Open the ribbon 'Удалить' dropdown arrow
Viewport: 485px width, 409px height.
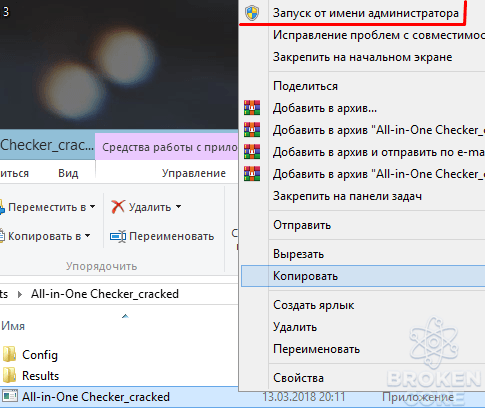[x=178, y=207]
